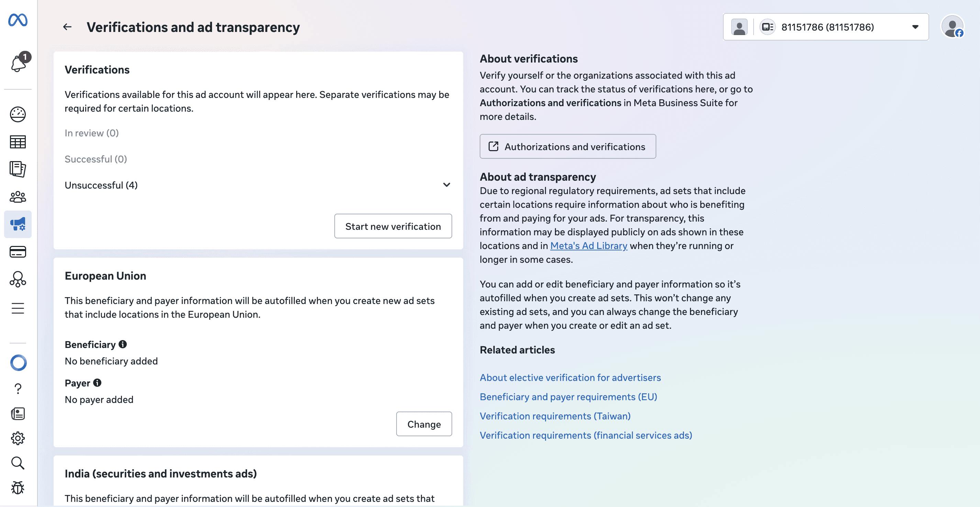Open the audiences people icon
Image resolution: width=980 pixels, height=507 pixels.
point(18,197)
